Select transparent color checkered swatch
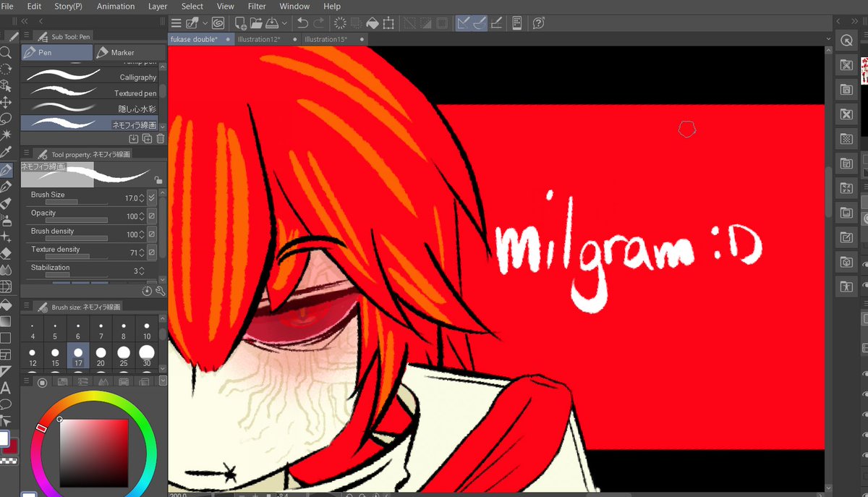The width and height of the screenshot is (868, 497). click(x=7, y=460)
